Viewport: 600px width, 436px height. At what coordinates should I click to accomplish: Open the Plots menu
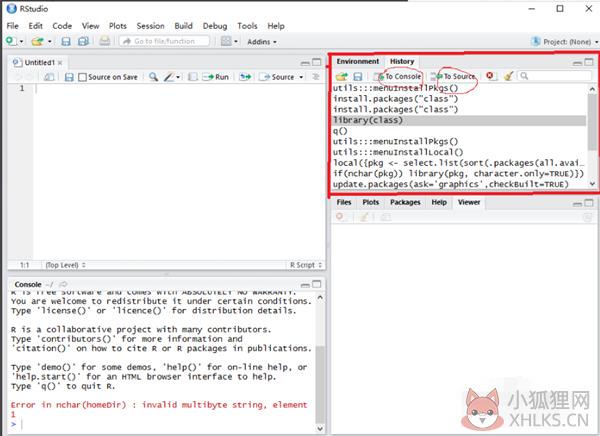pyautogui.click(x=117, y=26)
